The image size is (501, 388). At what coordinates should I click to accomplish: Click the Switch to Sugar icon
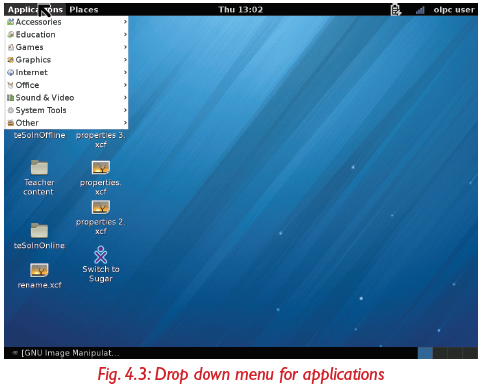[x=101, y=255]
